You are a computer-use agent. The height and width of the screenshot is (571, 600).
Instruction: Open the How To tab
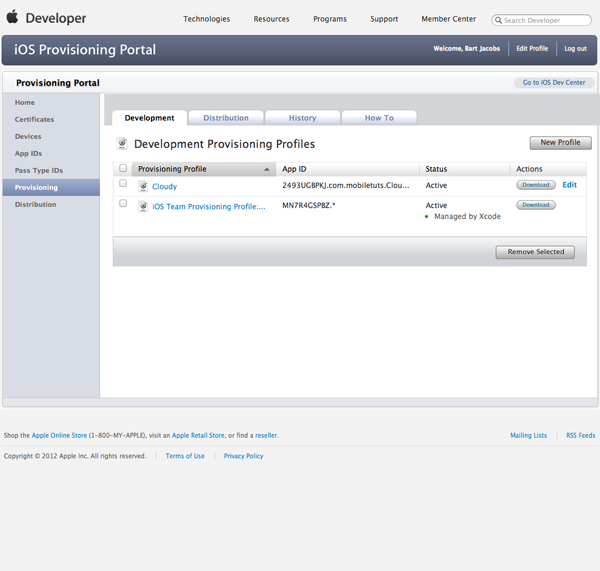click(379, 118)
